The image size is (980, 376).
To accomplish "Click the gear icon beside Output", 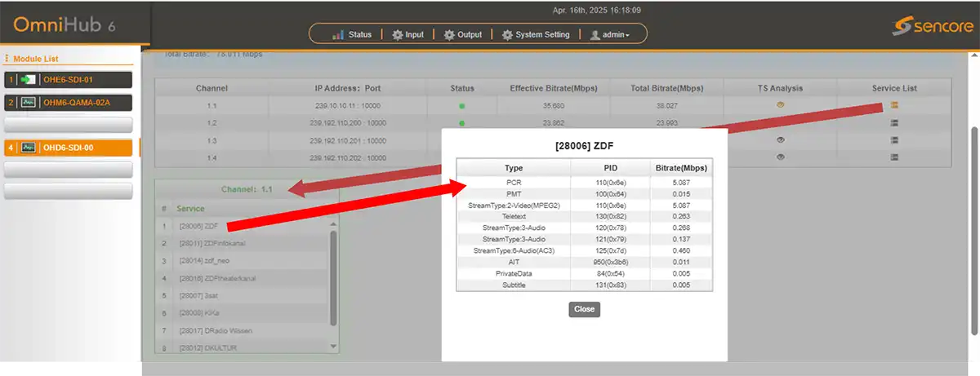I will coord(449,34).
